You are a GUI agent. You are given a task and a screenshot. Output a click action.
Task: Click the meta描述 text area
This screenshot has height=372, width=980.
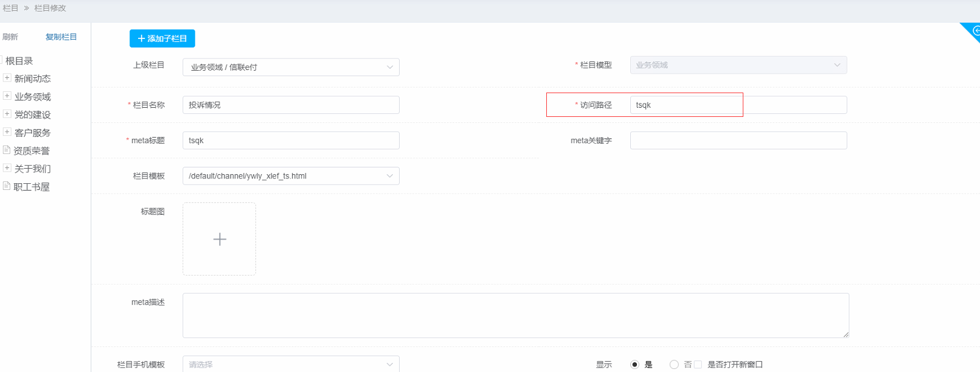pyautogui.click(x=516, y=315)
